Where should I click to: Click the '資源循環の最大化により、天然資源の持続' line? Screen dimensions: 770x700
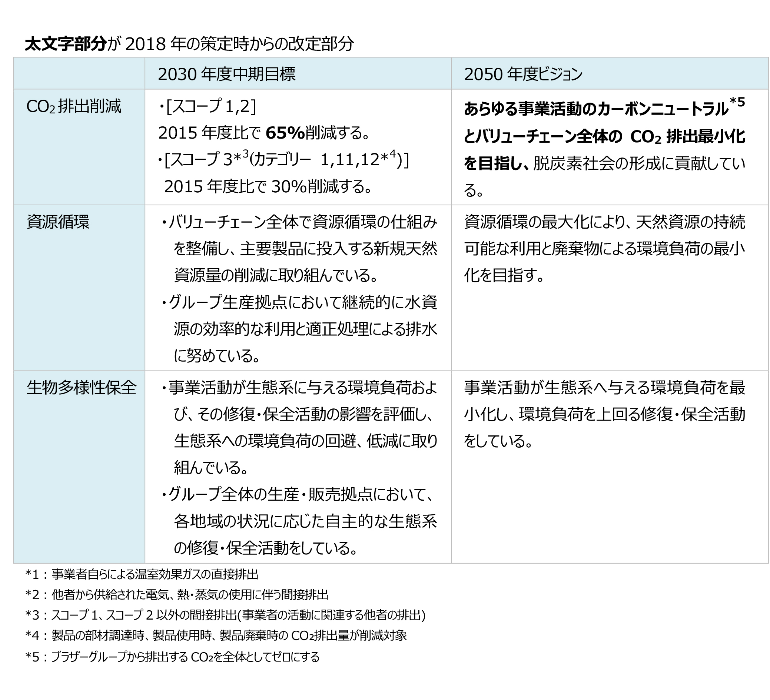[x=604, y=222]
